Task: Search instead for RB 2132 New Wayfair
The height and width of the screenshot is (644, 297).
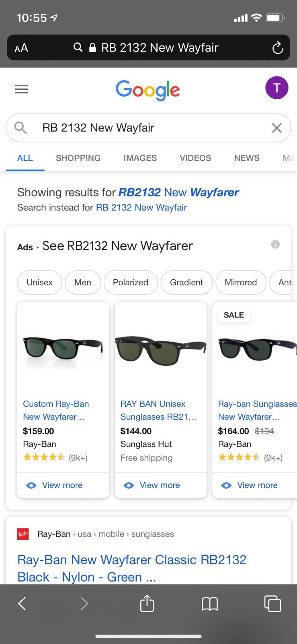Action: tap(141, 208)
